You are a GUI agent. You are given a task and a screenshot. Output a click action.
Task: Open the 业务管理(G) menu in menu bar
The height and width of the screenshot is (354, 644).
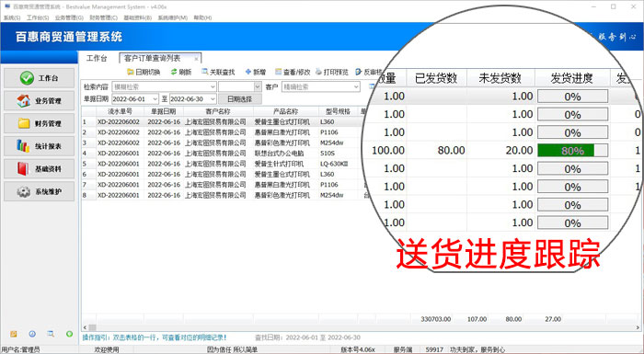tap(69, 17)
